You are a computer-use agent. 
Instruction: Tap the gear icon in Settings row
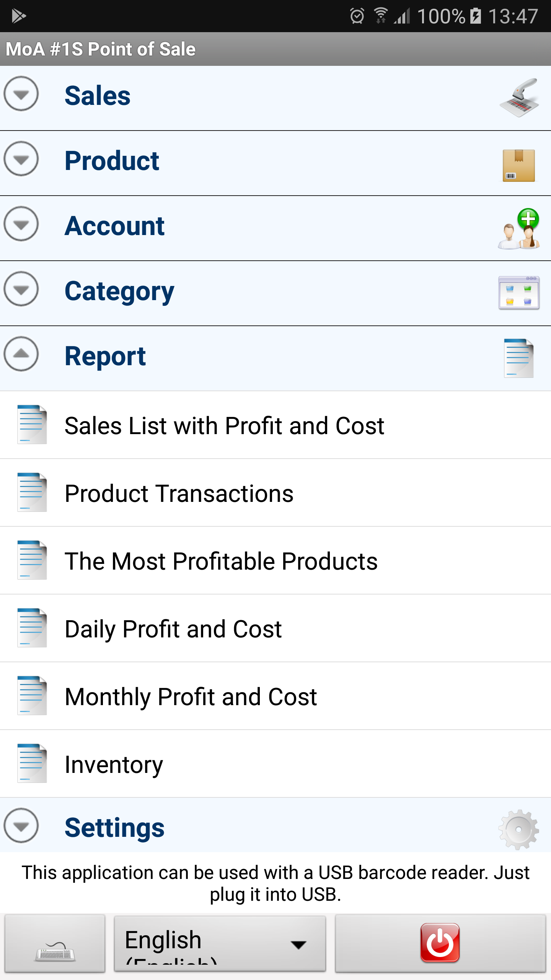point(519,830)
